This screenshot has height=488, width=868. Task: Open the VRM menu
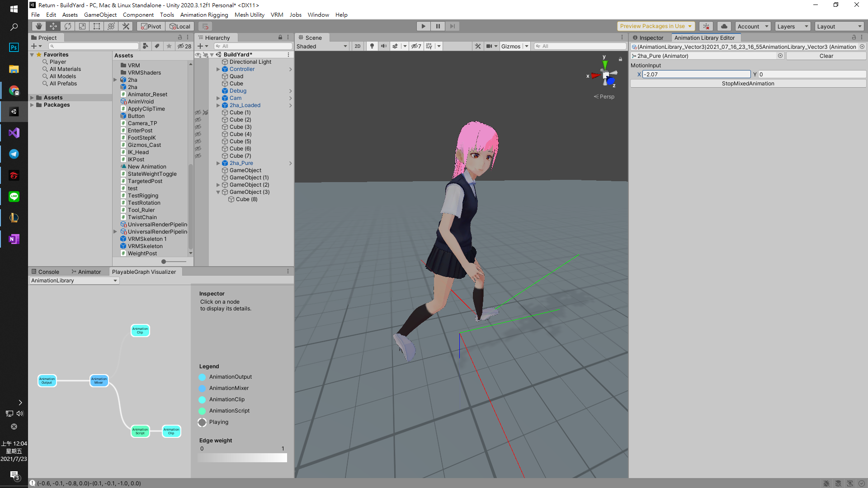(x=277, y=14)
